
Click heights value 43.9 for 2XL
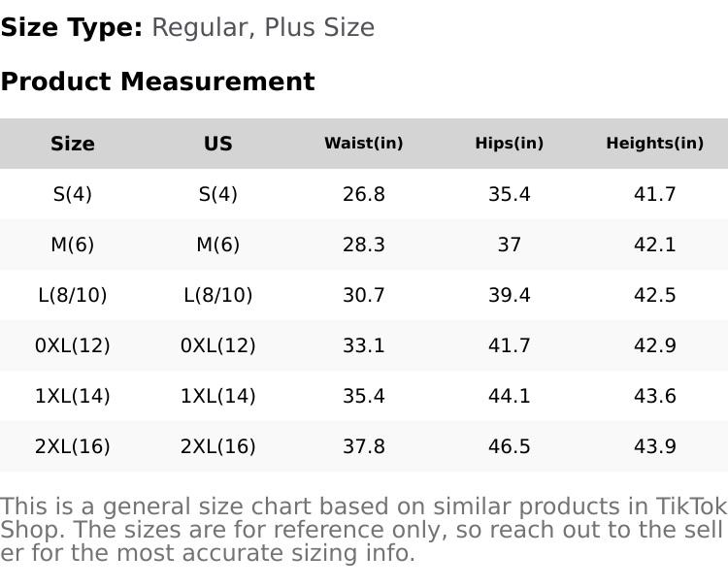click(x=655, y=446)
